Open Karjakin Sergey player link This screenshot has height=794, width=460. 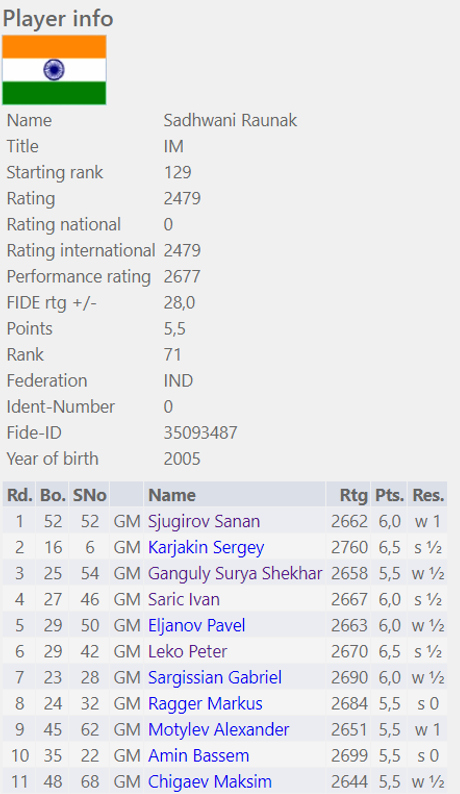click(x=206, y=547)
